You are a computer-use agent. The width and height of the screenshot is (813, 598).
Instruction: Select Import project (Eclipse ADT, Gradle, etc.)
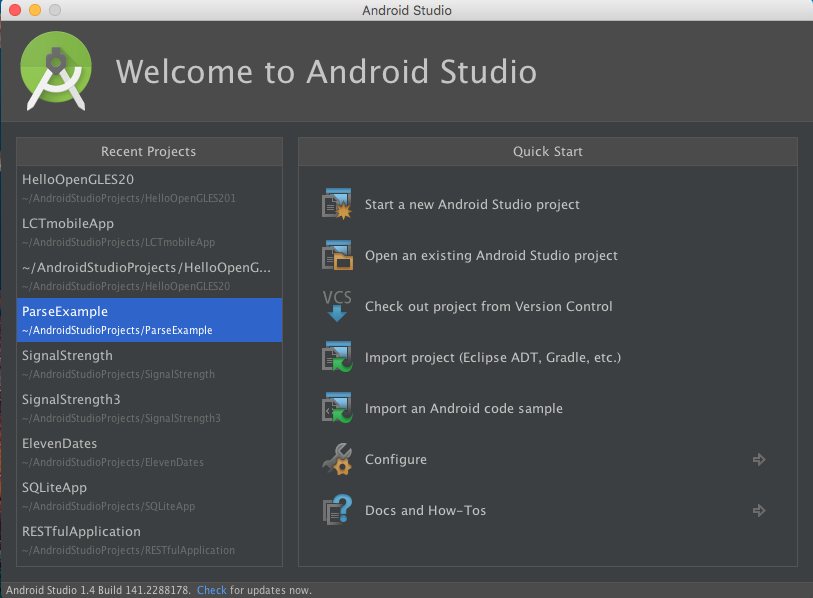[x=493, y=357]
